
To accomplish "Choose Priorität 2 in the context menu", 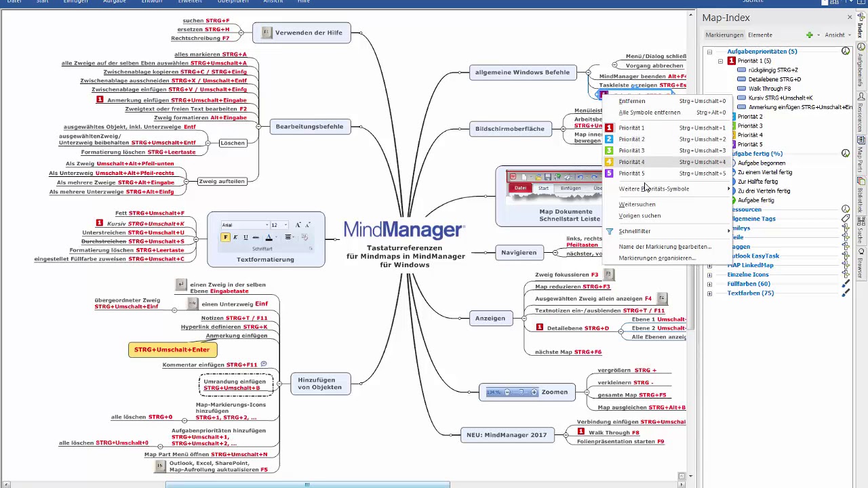I will click(667, 139).
